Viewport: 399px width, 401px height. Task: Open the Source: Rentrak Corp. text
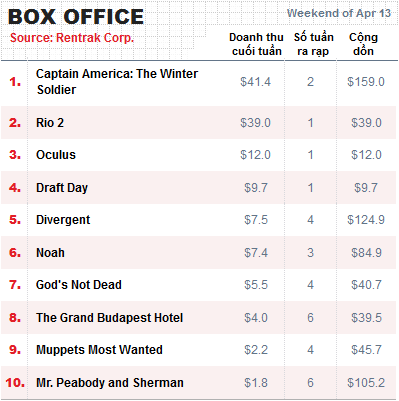(x=72, y=38)
